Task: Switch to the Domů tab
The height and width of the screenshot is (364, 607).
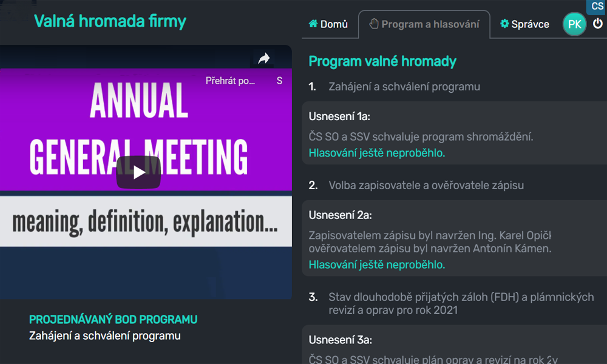Action: pos(330,24)
